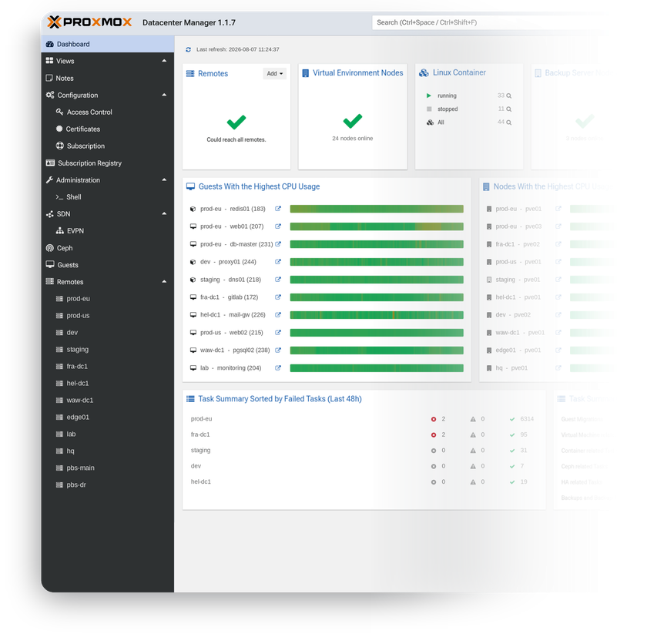This screenshot has height=644, width=647.
Task: Select the prod-eu remote in sidebar
Action: pyautogui.click(x=108, y=299)
